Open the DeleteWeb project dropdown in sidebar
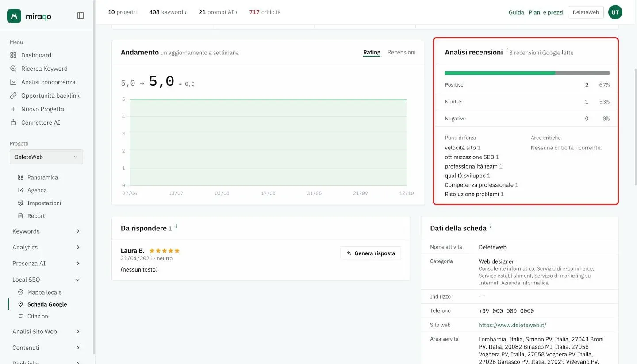 (46, 157)
